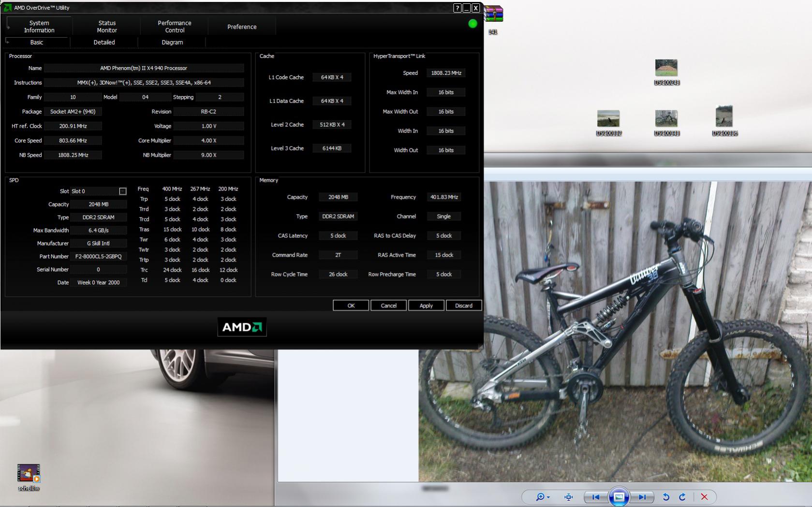This screenshot has width=812, height=507.
Task: Click the Row Cycle Time value 26 clock
Action: (338, 275)
